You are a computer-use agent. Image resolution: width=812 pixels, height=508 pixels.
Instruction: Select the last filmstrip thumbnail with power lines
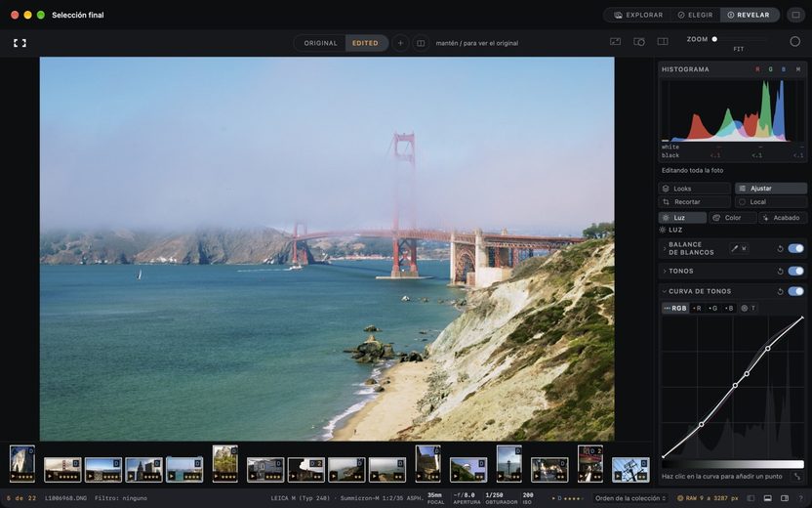(x=630, y=470)
